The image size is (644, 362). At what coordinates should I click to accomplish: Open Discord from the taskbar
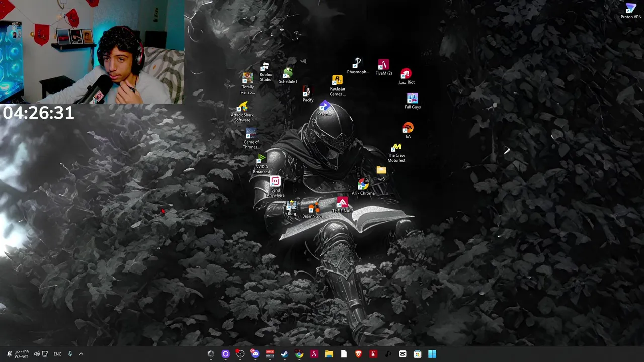pos(255,354)
